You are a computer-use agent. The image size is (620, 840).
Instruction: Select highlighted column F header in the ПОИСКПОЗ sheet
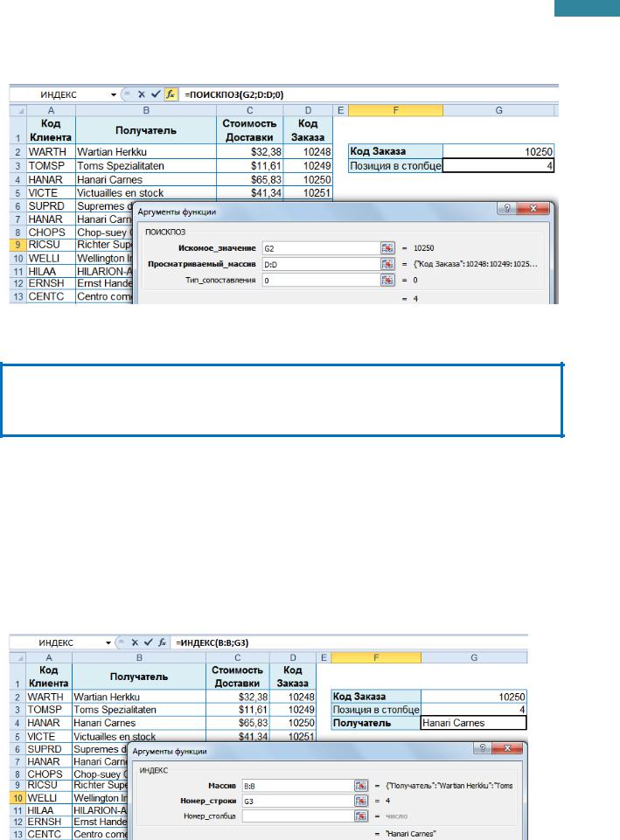tap(395, 110)
